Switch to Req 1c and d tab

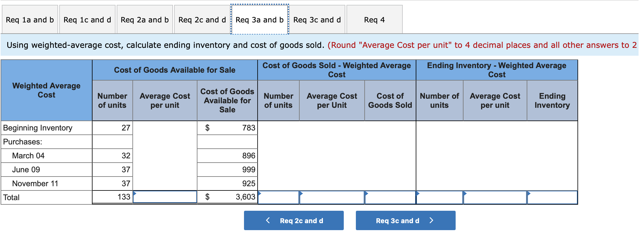[87, 20]
